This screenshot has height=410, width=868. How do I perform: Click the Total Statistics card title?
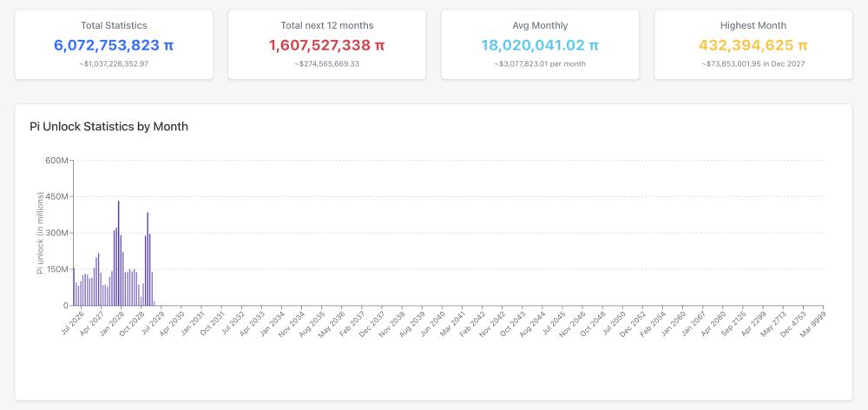[114, 26]
